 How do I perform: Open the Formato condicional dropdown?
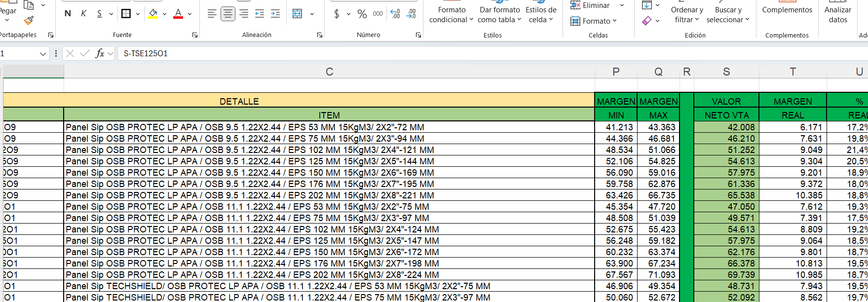click(x=451, y=15)
